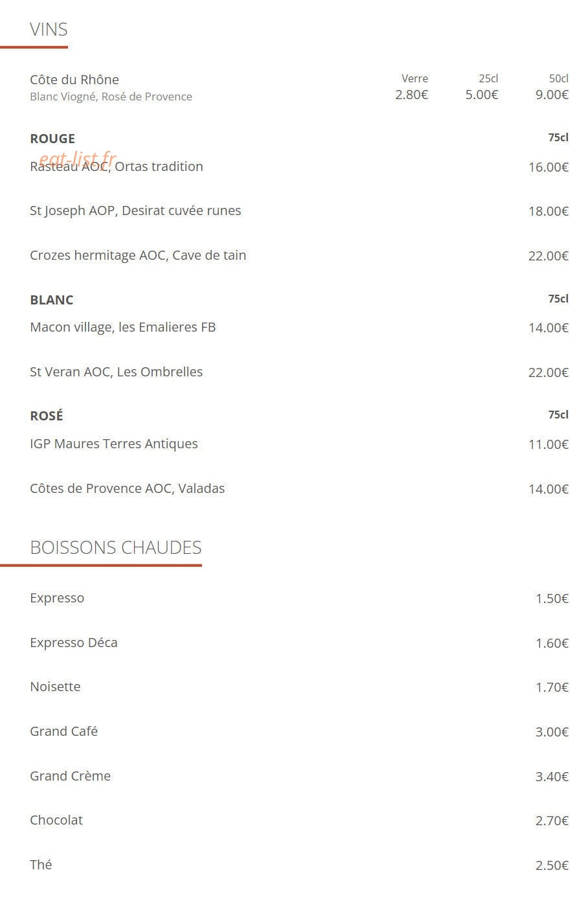
Task: Click the eat-list.fr watermark link
Action: click(x=78, y=158)
